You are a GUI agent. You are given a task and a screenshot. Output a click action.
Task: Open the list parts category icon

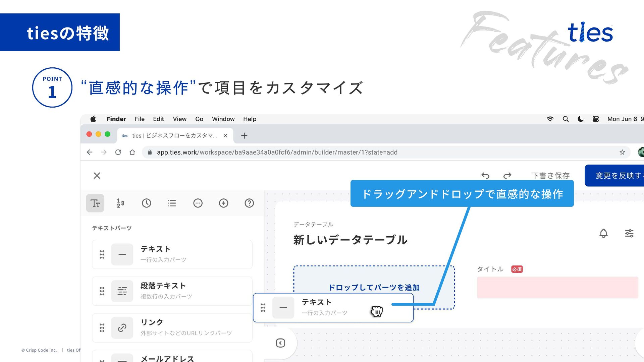click(172, 203)
